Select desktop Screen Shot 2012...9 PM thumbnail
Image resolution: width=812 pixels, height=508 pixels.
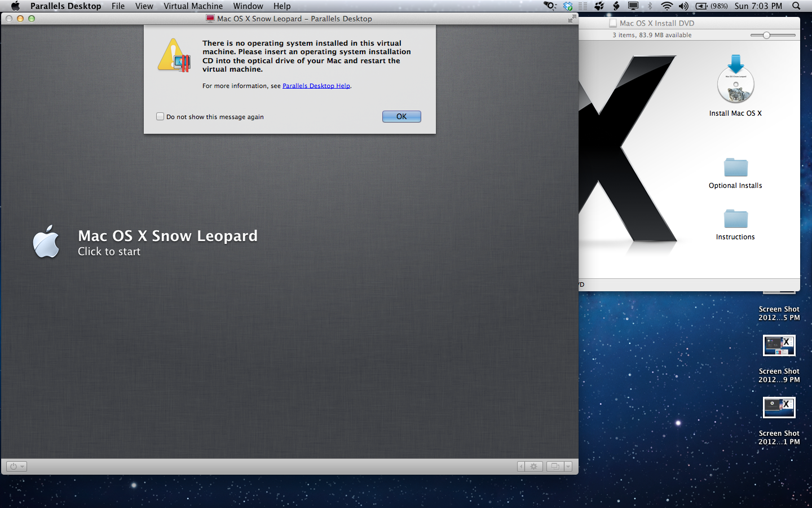point(779,345)
